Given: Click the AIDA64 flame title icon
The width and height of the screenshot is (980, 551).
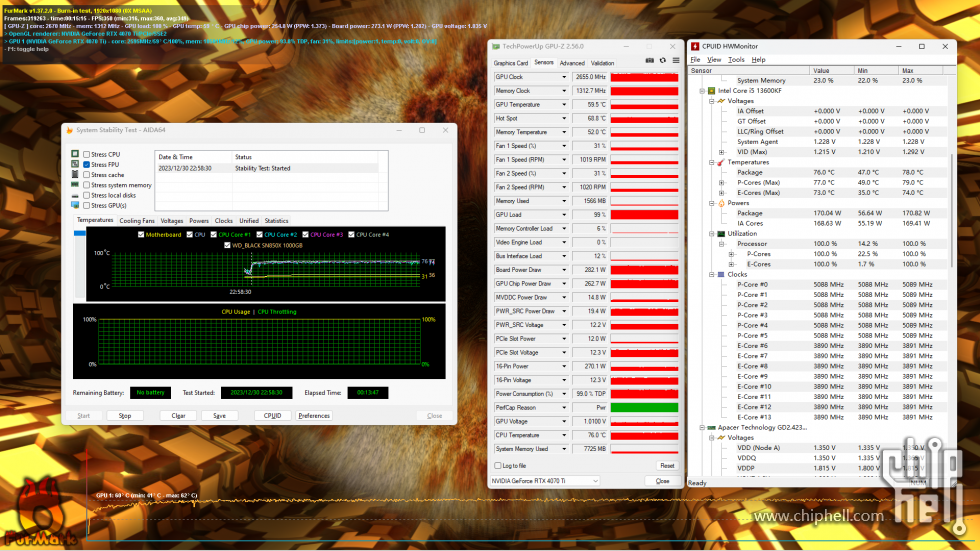Looking at the screenshot, I should pyautogui.click(x=69, y=130).
